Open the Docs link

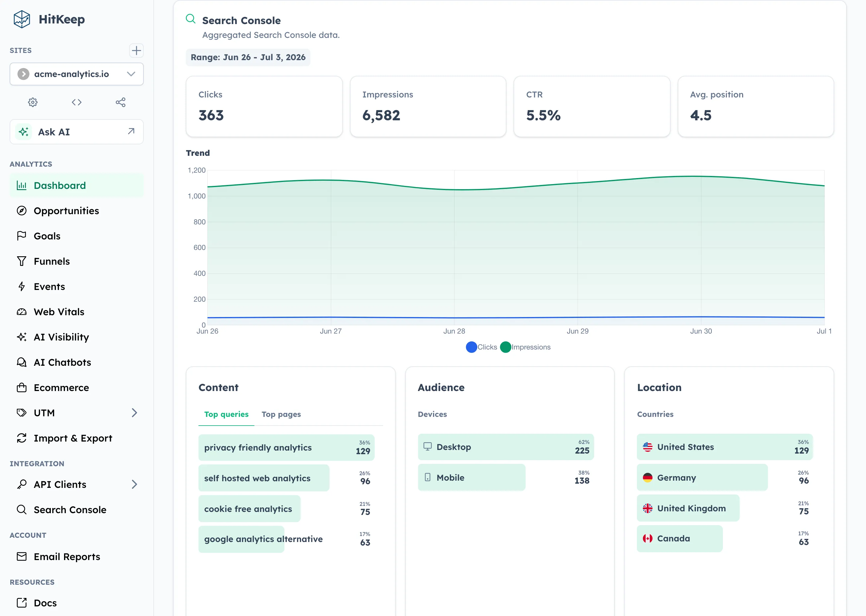click(x=77, y=603)
